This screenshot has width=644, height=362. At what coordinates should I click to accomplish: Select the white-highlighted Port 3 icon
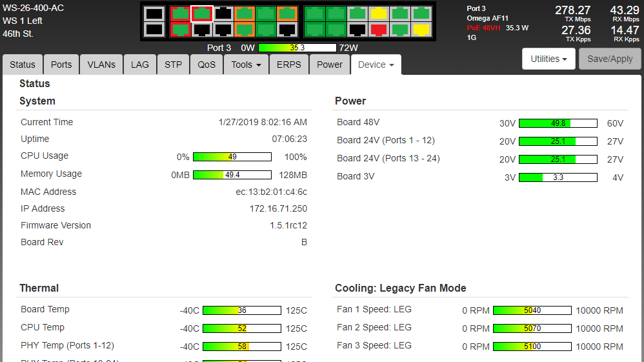[x=202, y=14]
